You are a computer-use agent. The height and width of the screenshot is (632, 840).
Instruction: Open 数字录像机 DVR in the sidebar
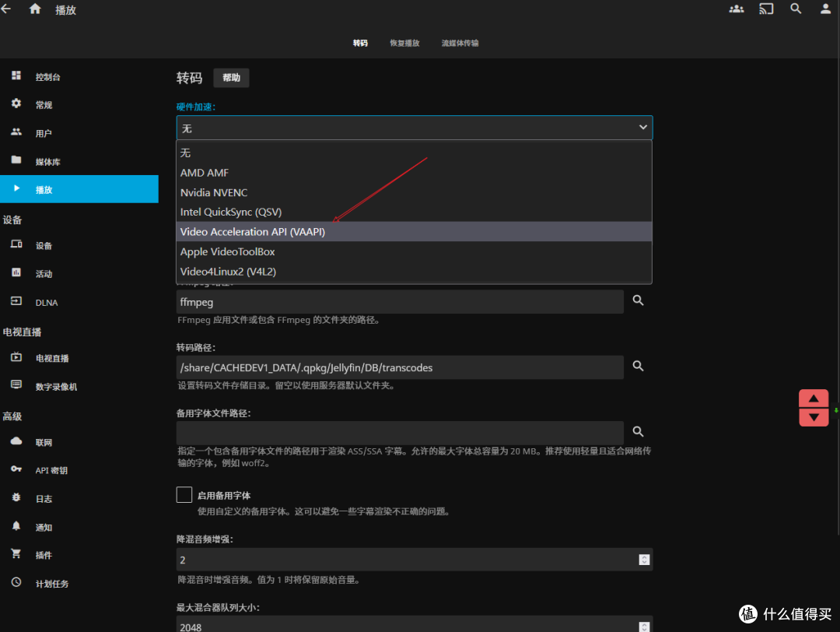tap(79, 387)
